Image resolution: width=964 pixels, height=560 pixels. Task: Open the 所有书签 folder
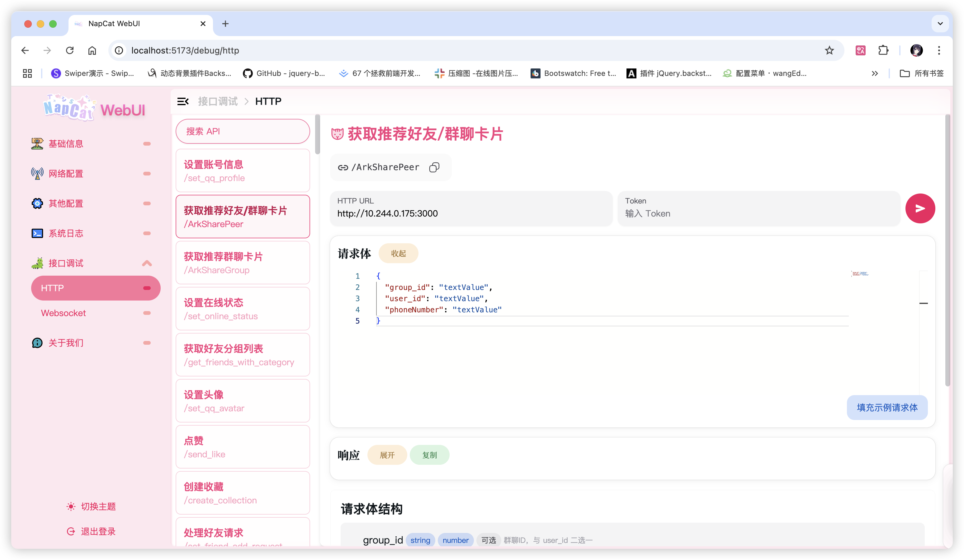pyautogui.click(x=922, y=73)
